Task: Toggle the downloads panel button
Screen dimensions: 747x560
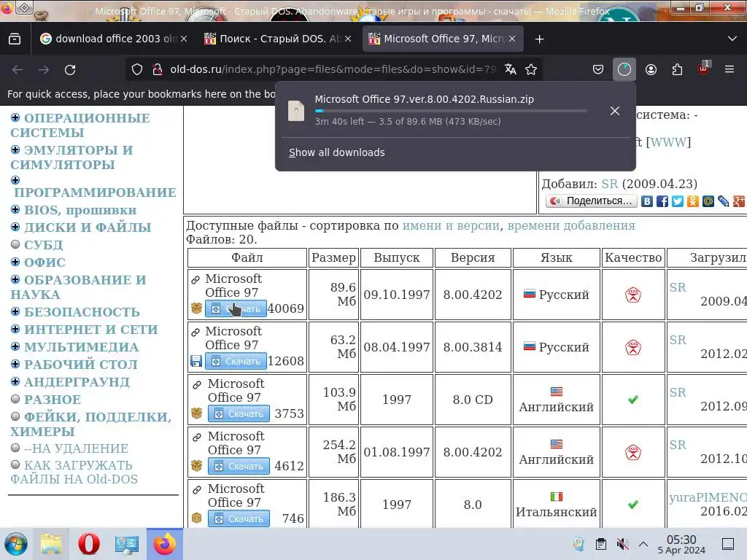Action: (x=624, y=69)
